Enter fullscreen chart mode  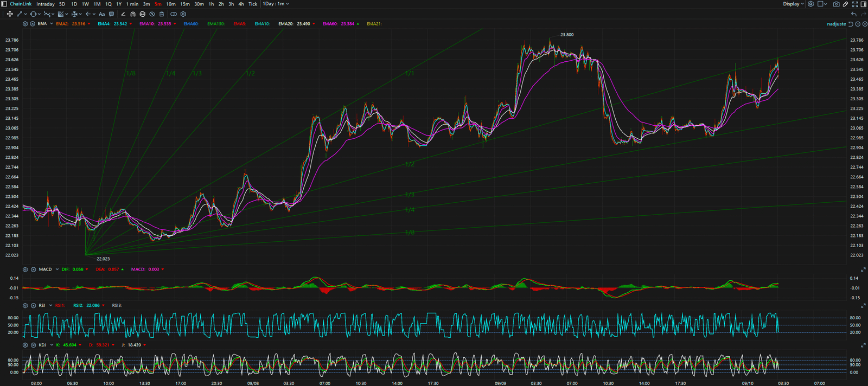tap(855, 4)
